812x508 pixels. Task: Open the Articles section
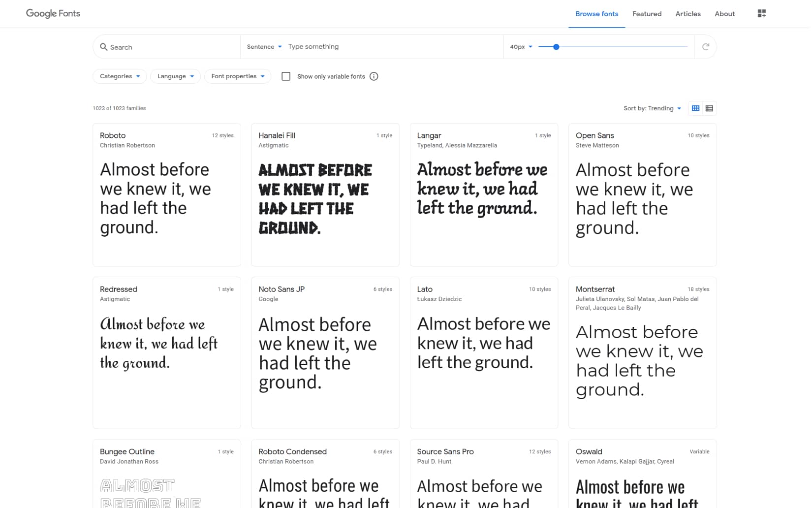point(687,14)
